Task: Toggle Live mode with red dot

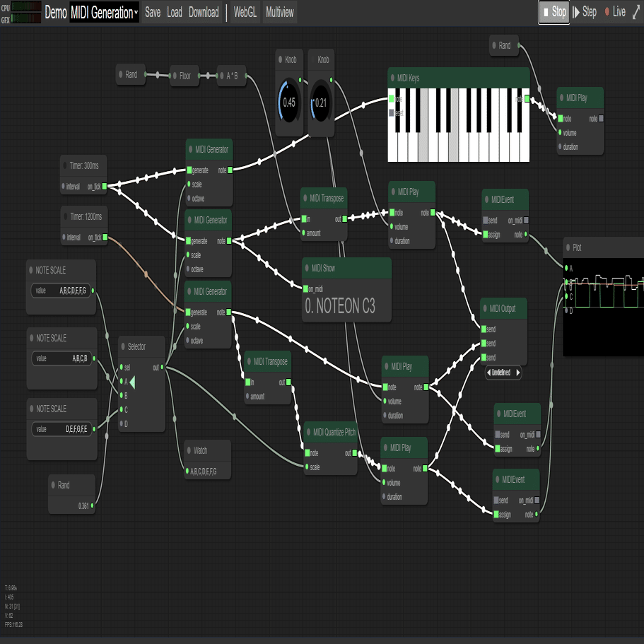Action: coord(615,12)
